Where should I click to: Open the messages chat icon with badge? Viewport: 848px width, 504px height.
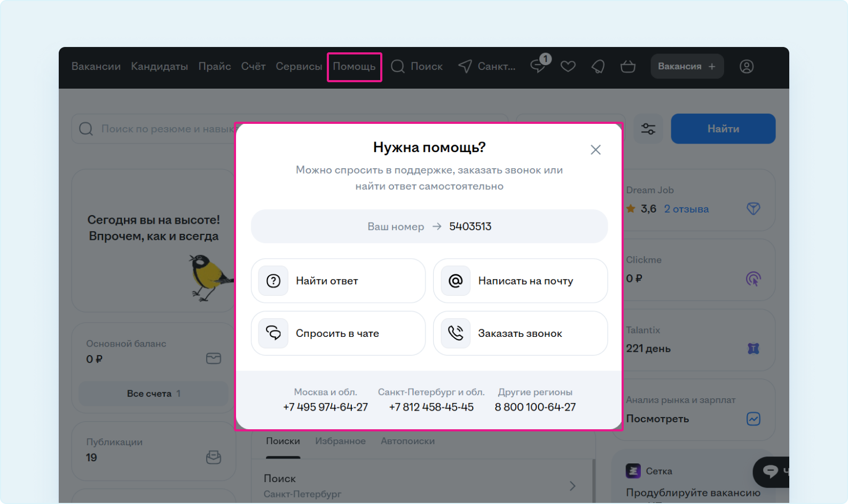[x=538, y=66]
